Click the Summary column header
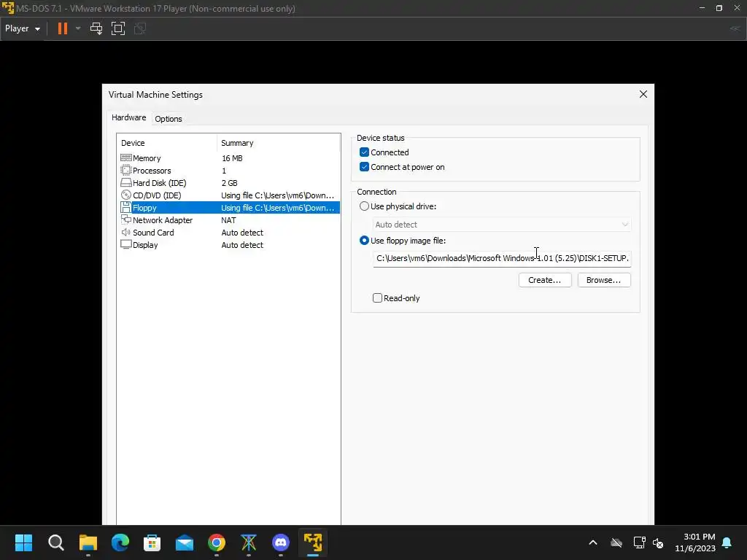Viewport: 747px width, 560px height. pos(279,143)
